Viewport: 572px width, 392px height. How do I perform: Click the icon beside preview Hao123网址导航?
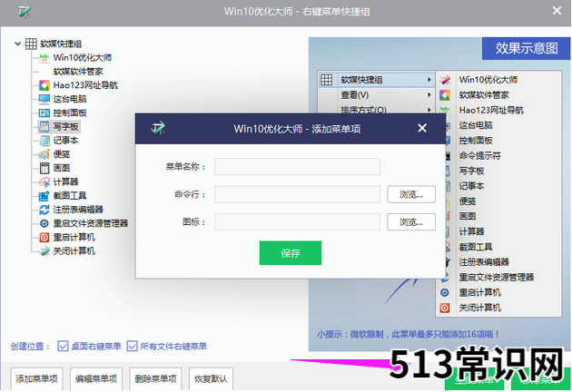445,110
